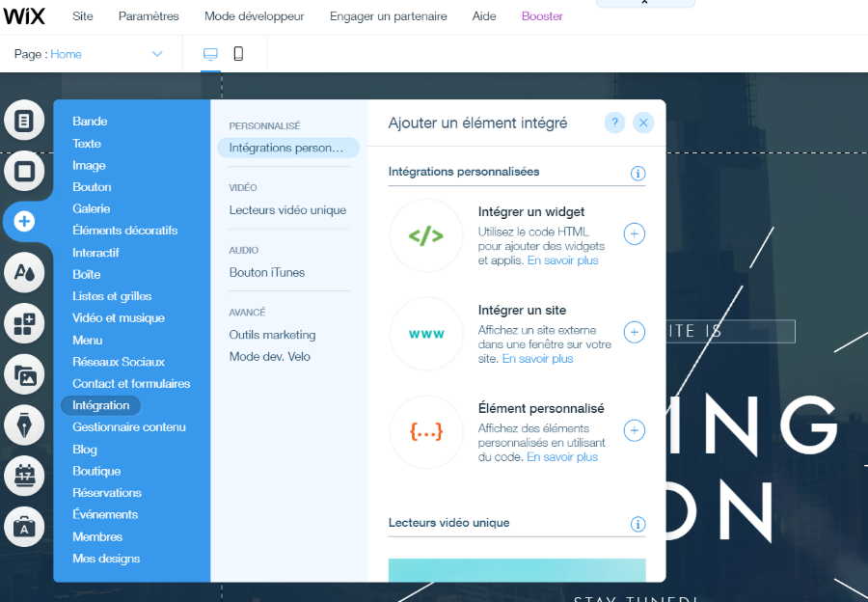Add the Intégrer un widget element

click(x=634, y=233)
